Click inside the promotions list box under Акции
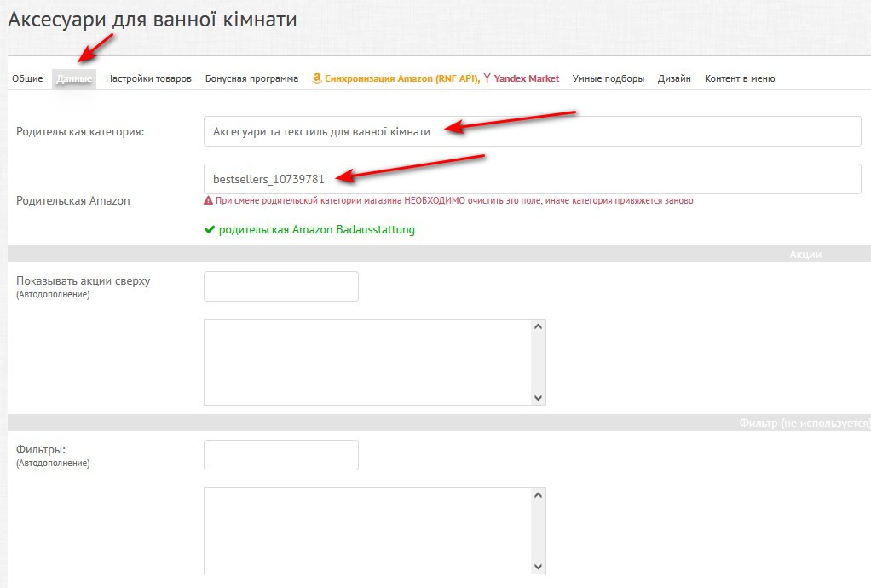871x588 pixels. (366, 362)
